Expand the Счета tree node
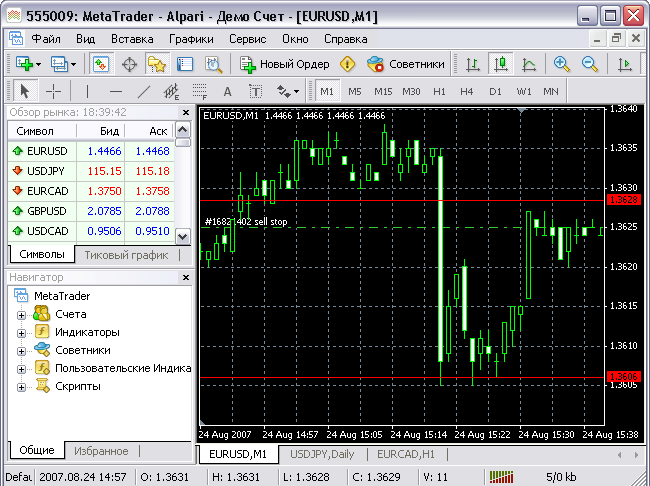The width and height of the screenshot is (650, 486). pos(21,314)
